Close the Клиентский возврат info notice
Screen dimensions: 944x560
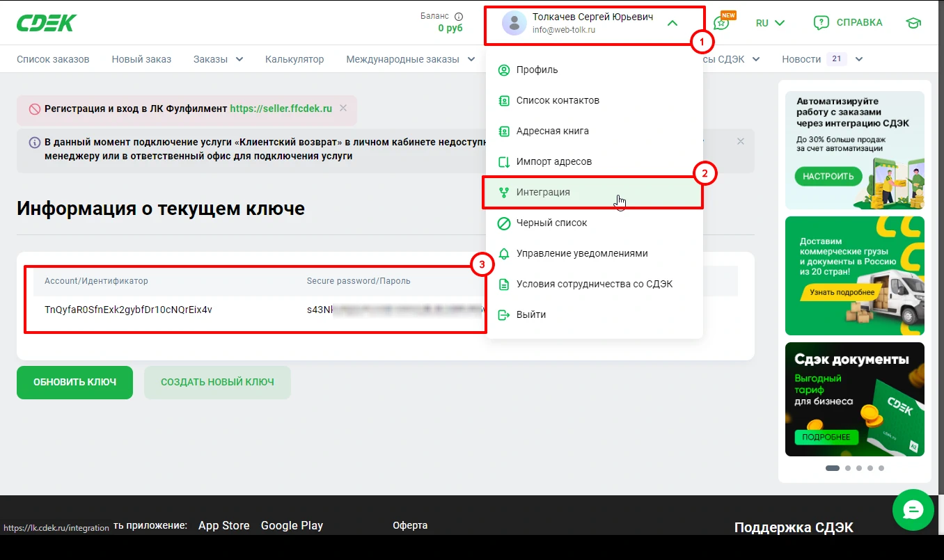pos(741,141)
